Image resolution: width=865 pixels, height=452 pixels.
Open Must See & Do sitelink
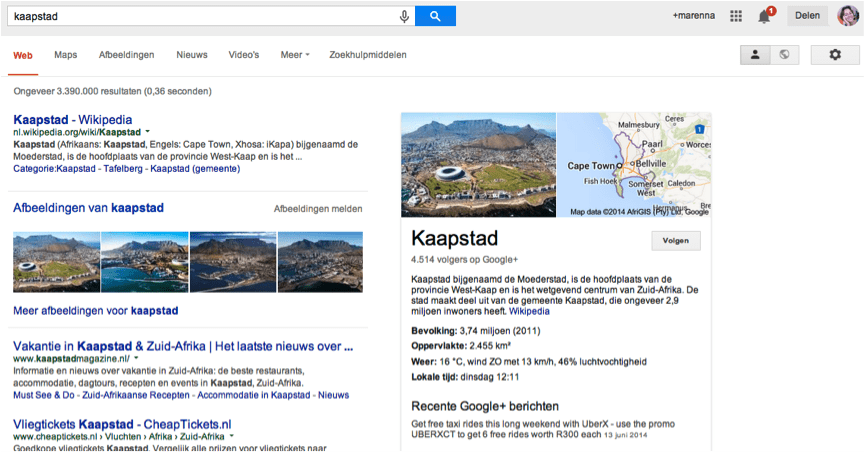[x=44, y=395]
